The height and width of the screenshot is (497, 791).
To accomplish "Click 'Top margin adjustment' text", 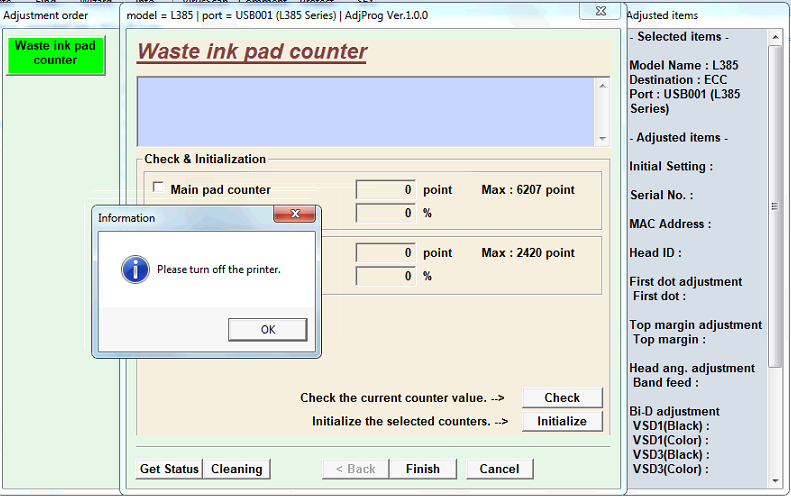I will point(696,325).
